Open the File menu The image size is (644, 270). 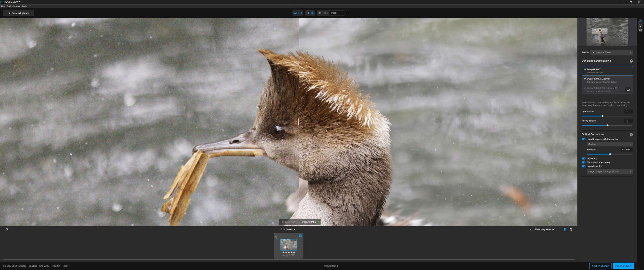3,6
